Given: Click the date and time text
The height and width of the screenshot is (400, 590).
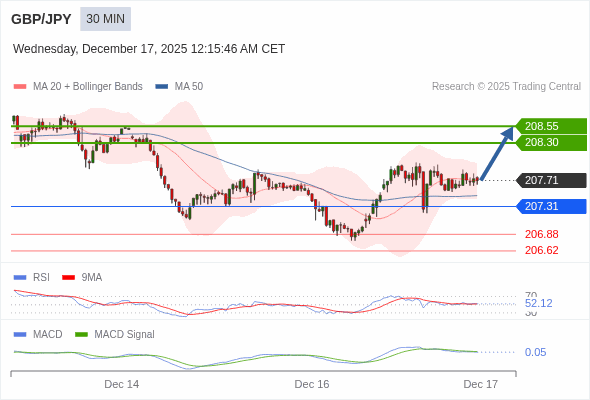Looking at the screenshot, I should 149,49.
